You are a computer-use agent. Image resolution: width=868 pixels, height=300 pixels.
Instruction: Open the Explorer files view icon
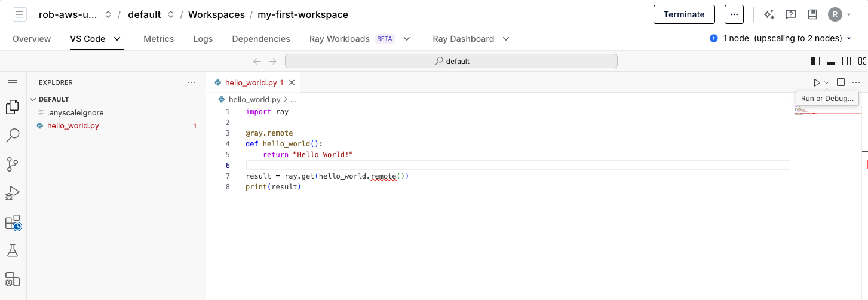13,107
